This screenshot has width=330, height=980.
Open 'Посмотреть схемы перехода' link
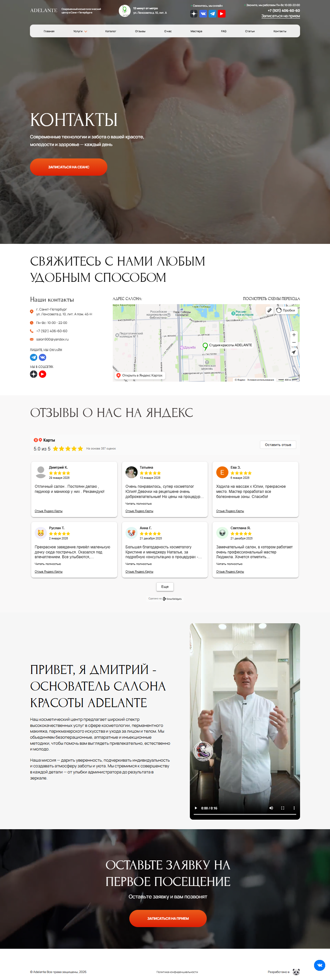(x=271, y=299)
